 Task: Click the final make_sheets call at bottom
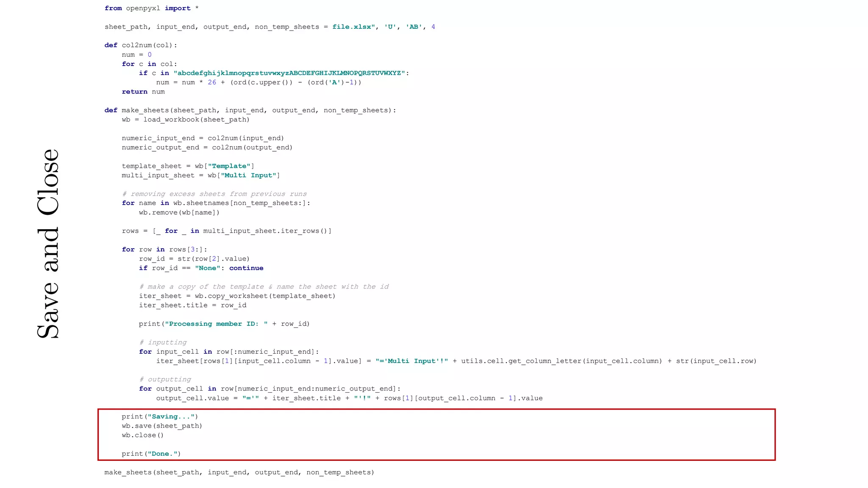click(x=239, y=473)
